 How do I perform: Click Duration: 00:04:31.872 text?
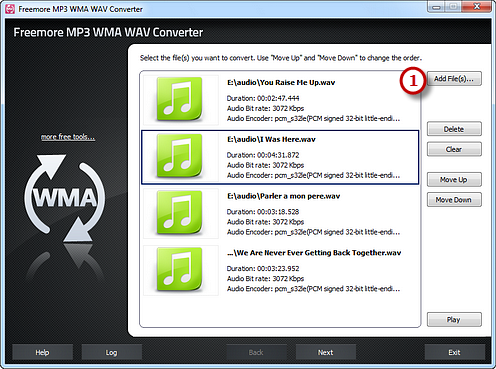point(263,155)
